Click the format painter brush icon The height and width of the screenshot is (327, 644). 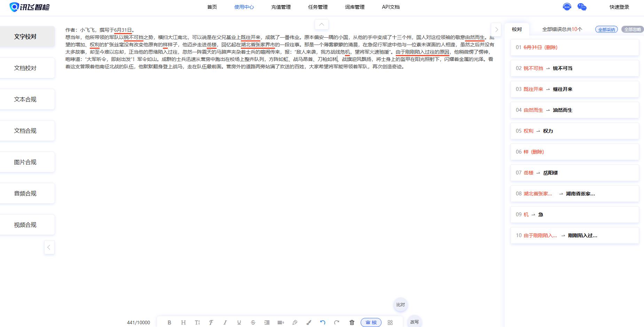pyautogui.click(x=309, y=322)
